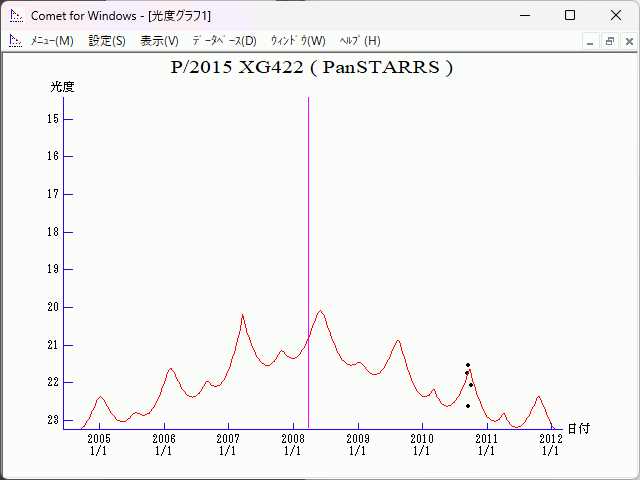The image size is (640, 480).
Task: Click the 光度 vertical axis label
Action: click(x=63, y=87)
